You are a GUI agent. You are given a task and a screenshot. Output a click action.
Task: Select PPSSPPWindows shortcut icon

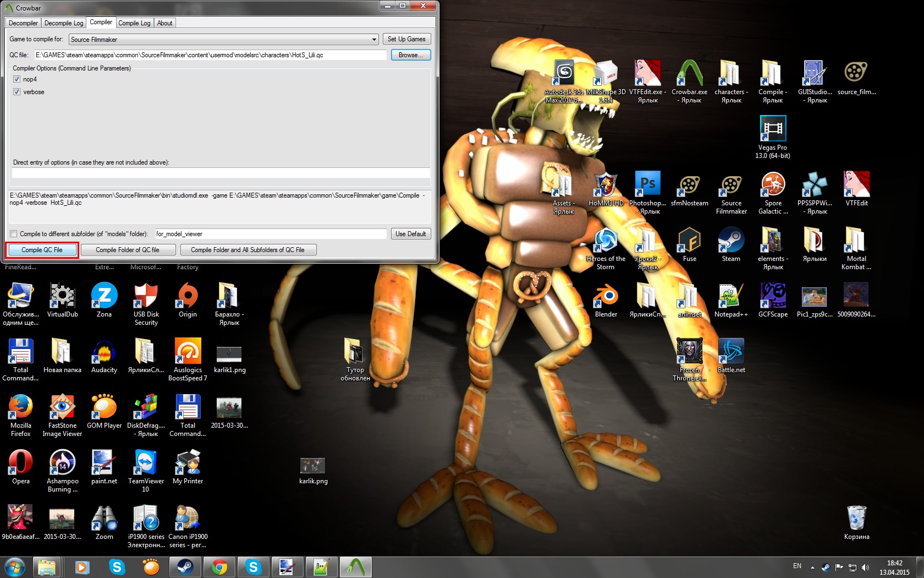coord(815,193)
